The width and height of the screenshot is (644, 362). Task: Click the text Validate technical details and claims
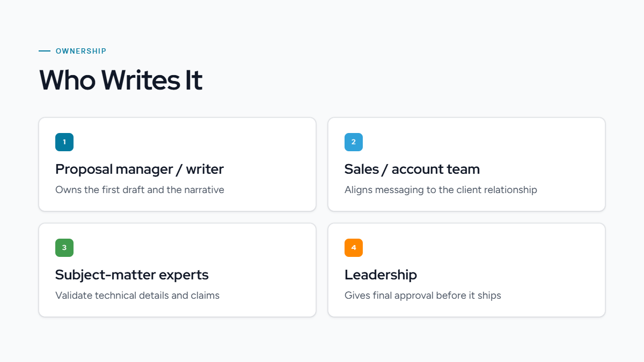pyautogui.click(x=137, y=295)
